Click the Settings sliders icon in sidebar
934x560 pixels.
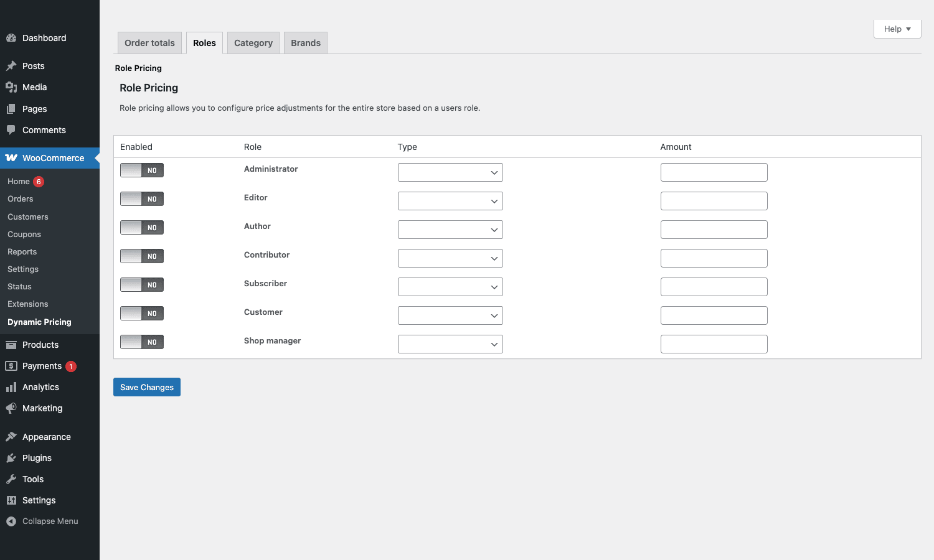tap(11, 500)
